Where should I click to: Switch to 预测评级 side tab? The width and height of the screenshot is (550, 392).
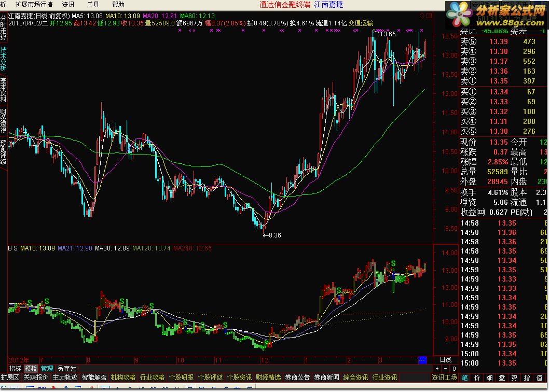[x=4, y=152]
